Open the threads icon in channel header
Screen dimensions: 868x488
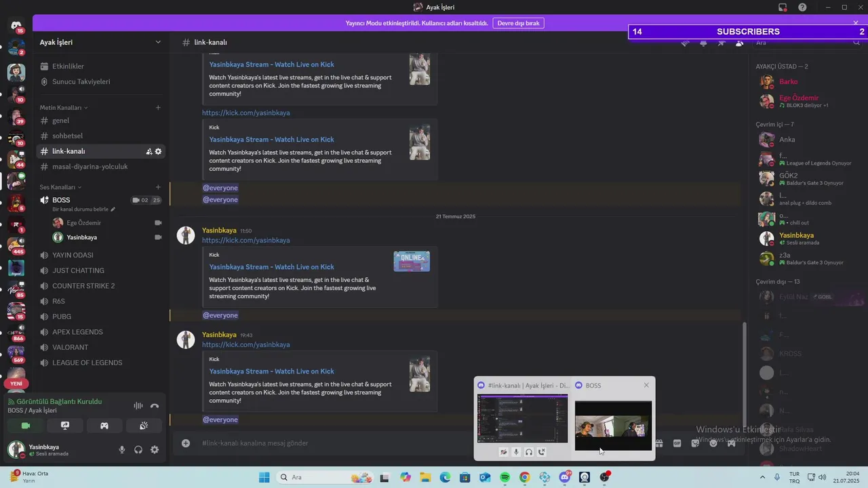[685, 43]
